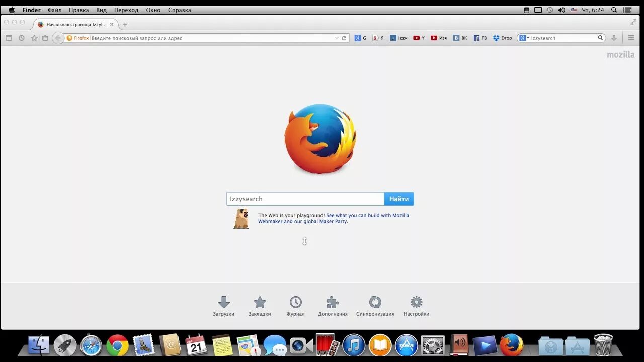Open Spotlight search in the menu bar
Screen dimensions: 644x362
(x=614, y=10)
